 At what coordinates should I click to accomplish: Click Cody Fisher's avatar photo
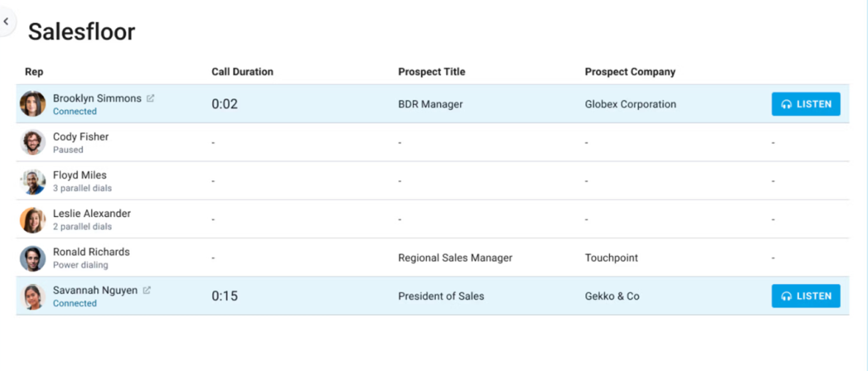pyautogui.click(x=33, y=142)
